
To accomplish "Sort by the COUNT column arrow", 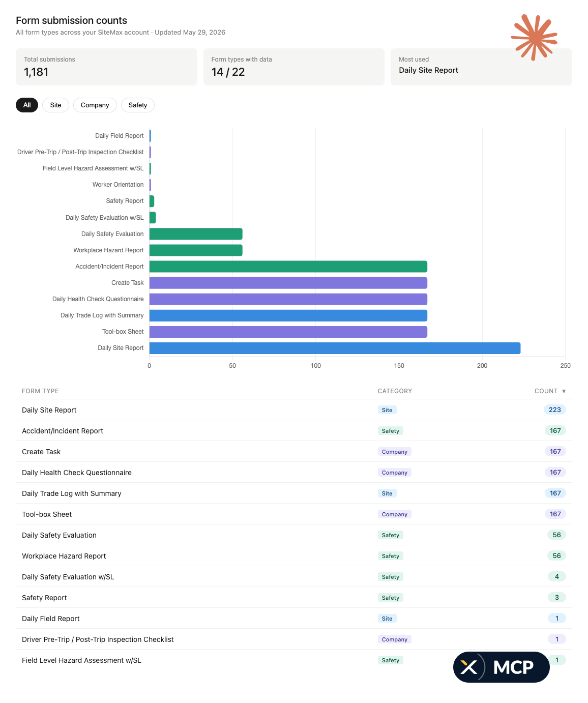I will [x=564, y=391].
